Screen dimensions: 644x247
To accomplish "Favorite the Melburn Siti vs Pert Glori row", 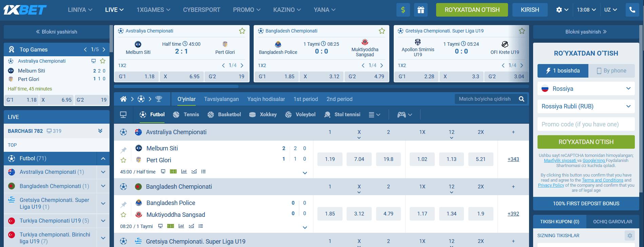I will (123, 160).
